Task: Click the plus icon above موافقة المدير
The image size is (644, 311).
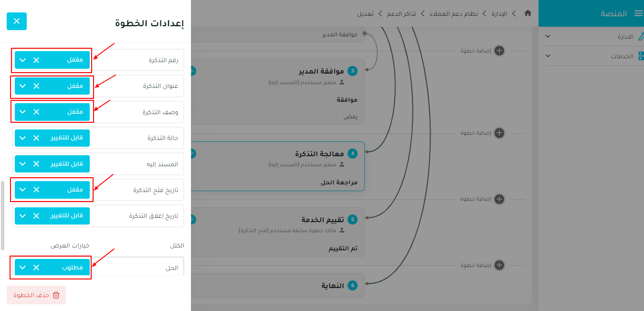Action: click(x=499, y=50)
